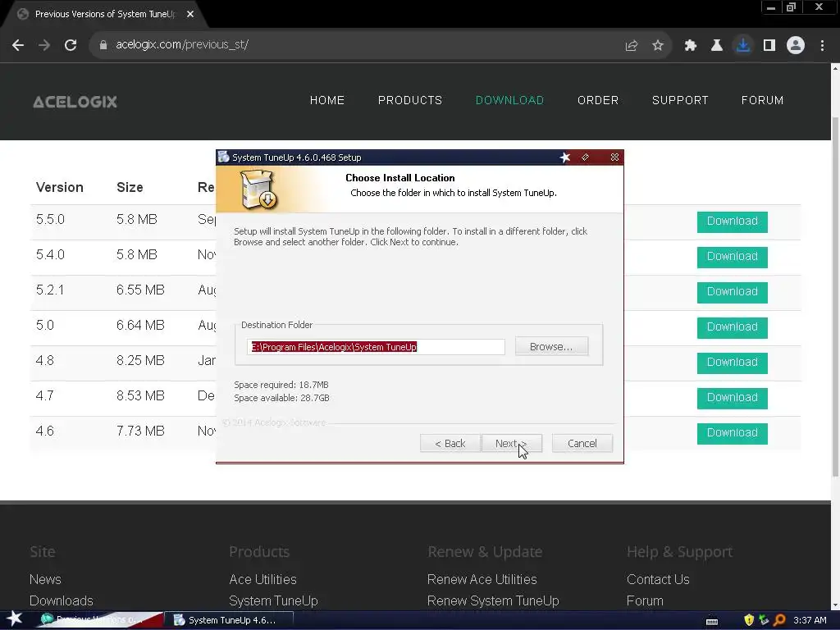Click the Space required: 18.7MB text
Image resolution: width=840 pixels, height=630 pixels.
281,385
